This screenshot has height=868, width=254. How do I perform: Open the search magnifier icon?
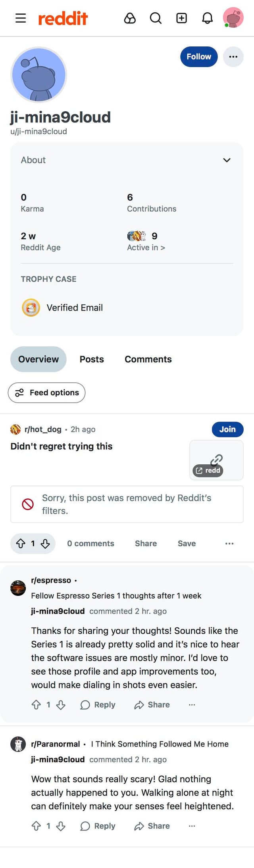point(156,18)
